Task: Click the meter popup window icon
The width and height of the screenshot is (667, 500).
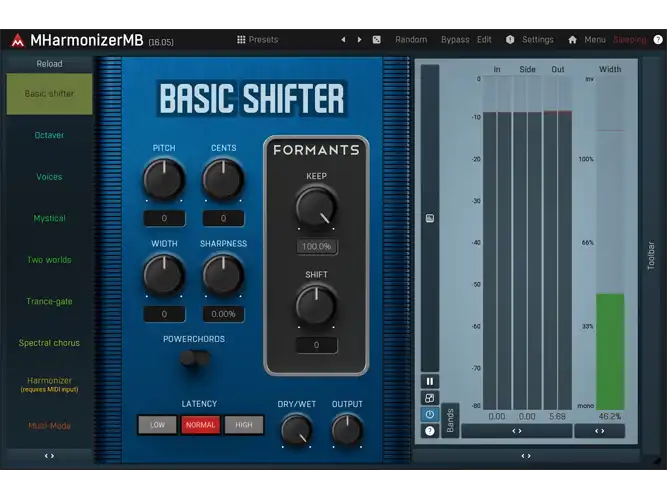Action: click(x=430, y=398)
